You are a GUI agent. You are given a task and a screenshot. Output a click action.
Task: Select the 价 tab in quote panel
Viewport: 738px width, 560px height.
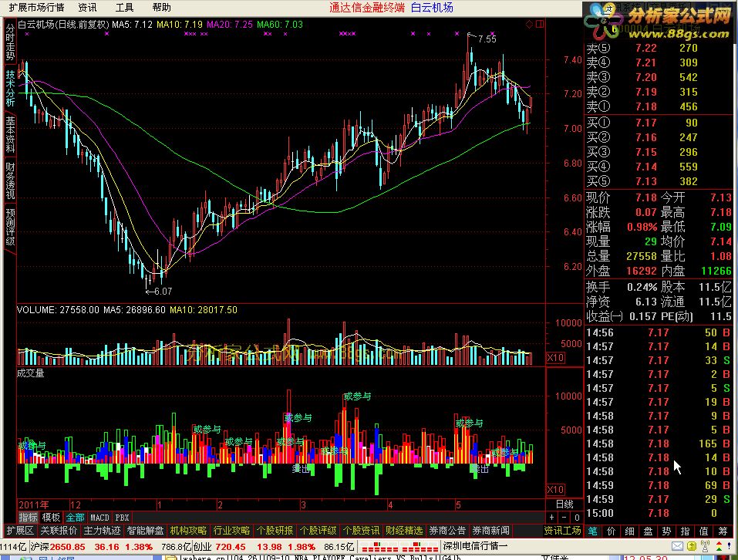pos(611,531)
